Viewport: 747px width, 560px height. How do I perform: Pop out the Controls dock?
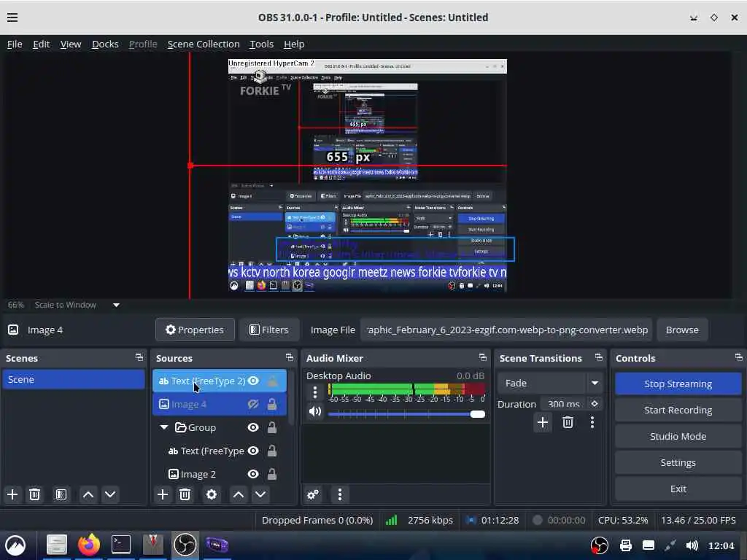(x=738, y=357)
